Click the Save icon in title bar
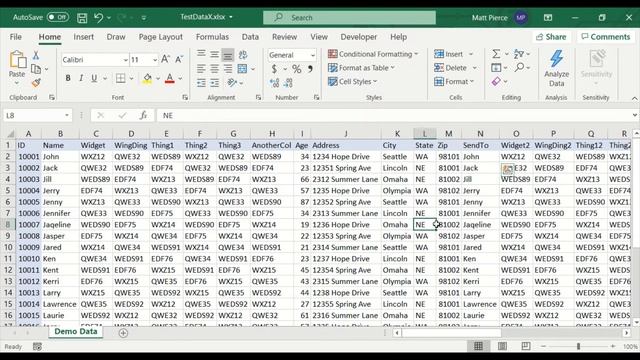Screen dimensions: 640x360 pyautogui.click(x=82, y=18)
